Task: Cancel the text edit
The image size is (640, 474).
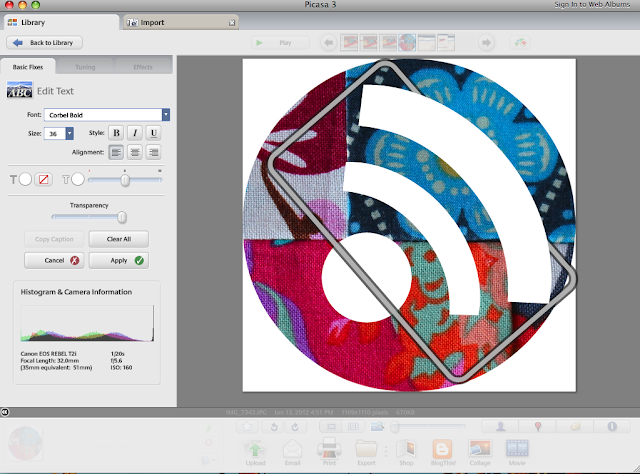Action: [x=54, y=260]
